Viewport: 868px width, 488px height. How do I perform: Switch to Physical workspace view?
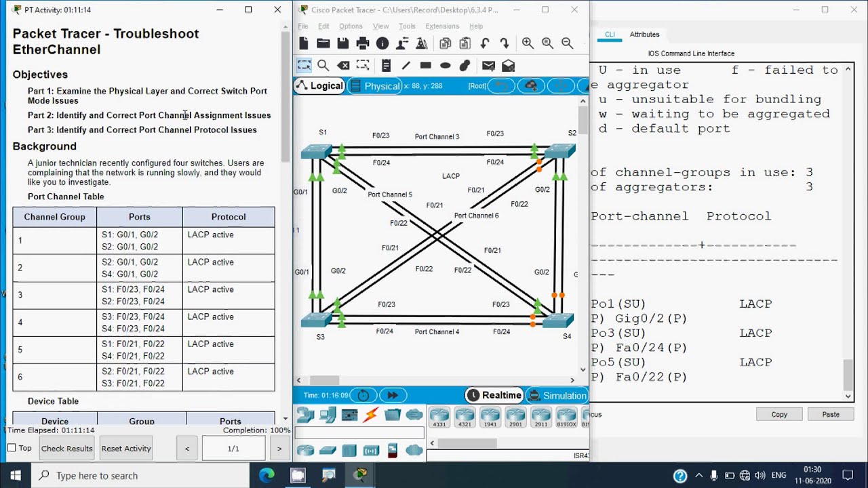click(x=374, y=86)
